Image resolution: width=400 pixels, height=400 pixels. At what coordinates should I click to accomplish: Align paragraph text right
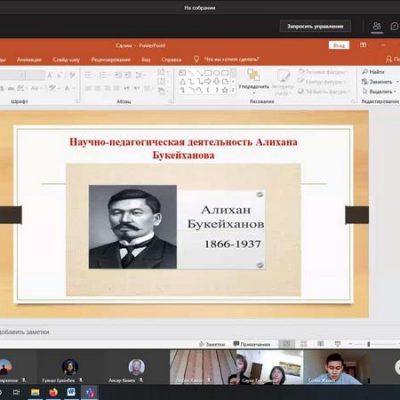click(x=107, y=89)
